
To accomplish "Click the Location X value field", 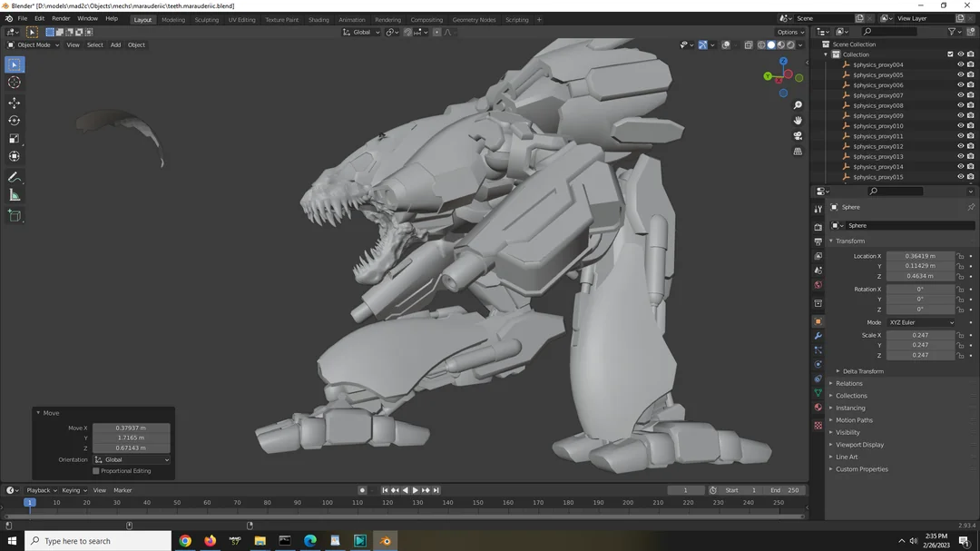I will point(920,256).
